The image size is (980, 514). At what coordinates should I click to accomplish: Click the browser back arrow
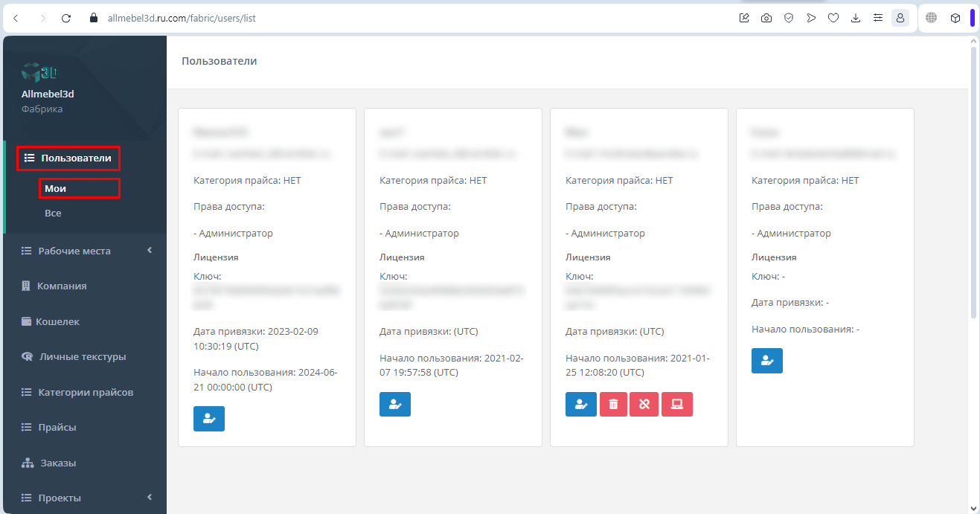pyautogui.click(x=16, y=18)
